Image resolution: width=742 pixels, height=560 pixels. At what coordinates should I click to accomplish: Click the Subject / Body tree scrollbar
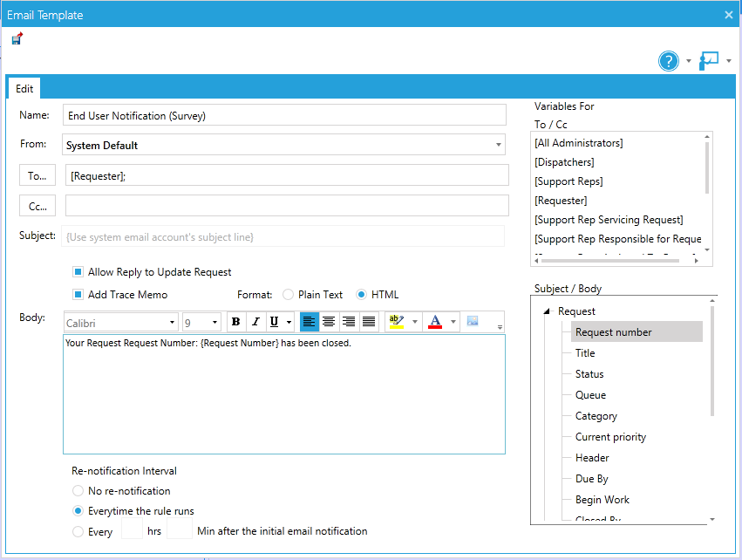pos(712,361)
